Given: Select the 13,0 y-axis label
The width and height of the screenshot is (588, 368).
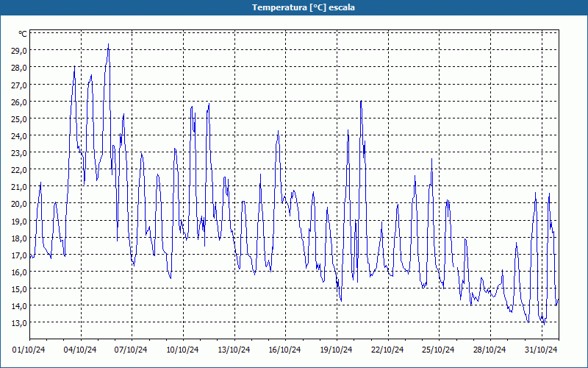Looking at the screenshot, I should click(19, 323).
